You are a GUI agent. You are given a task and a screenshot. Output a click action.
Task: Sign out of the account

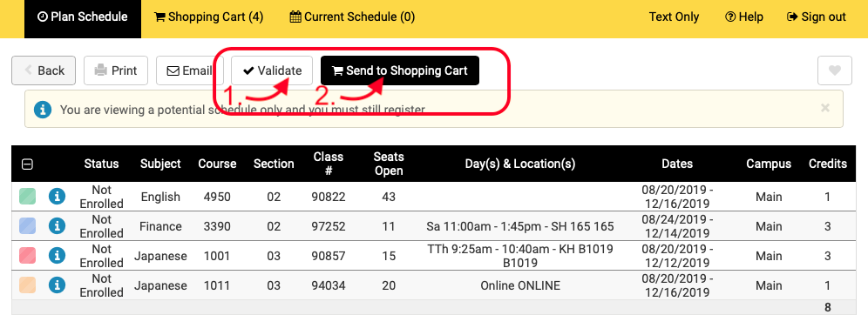tap(817, 17)
